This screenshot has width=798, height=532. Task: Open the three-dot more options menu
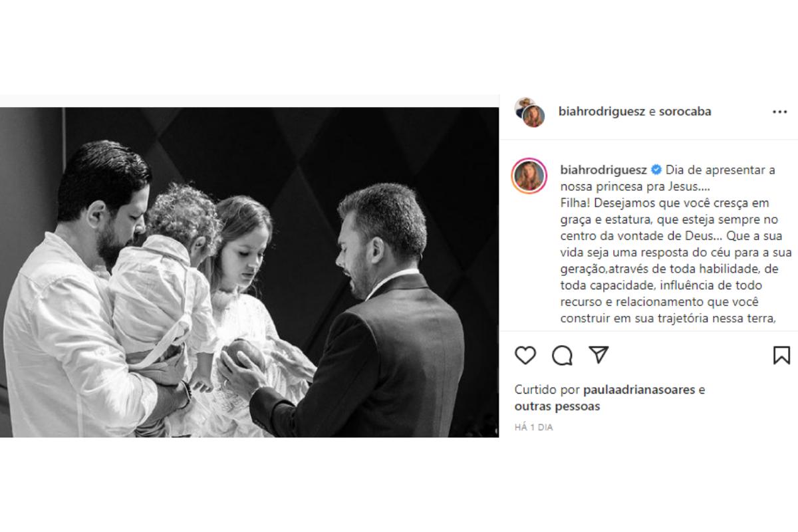[x=779, y=112]
